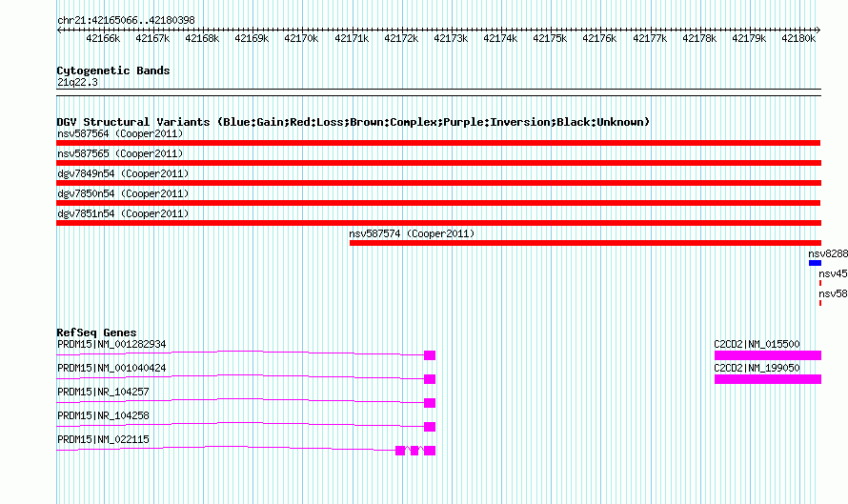Click the nsv58 truncated variant label
Screen dimensions: 848x504
tap(833, 293)
